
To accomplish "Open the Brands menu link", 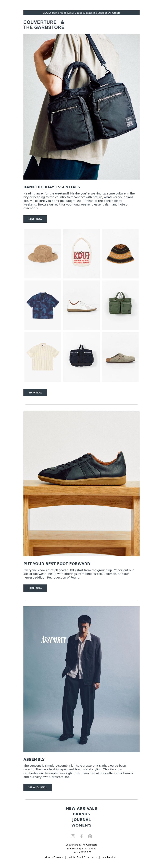I will pos(81,814).
